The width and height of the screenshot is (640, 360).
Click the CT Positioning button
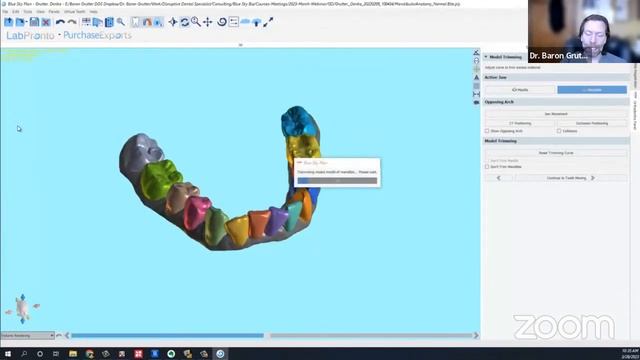click(520, 123)
